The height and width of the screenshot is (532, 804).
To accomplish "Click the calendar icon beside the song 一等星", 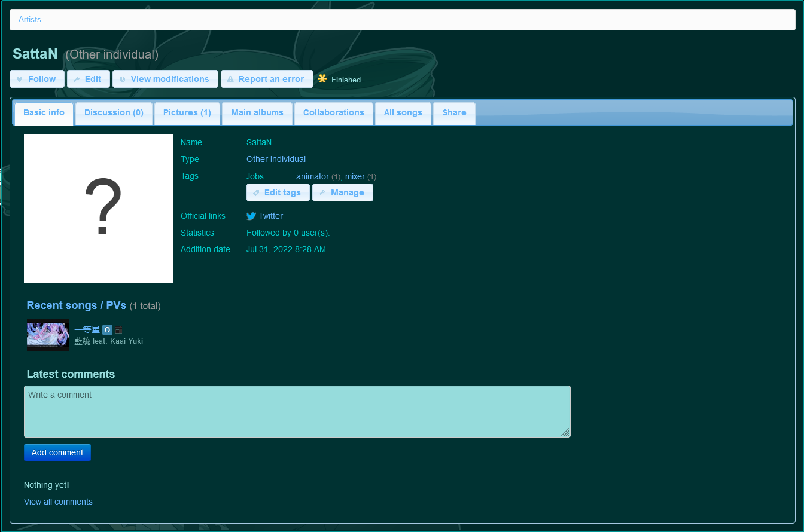I will point(118,329).
